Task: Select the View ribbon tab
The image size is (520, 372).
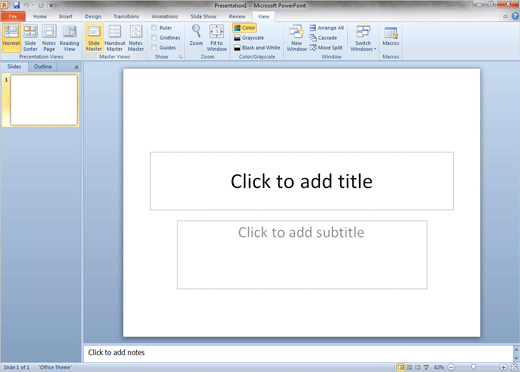Action: click(x=263, y=16)
